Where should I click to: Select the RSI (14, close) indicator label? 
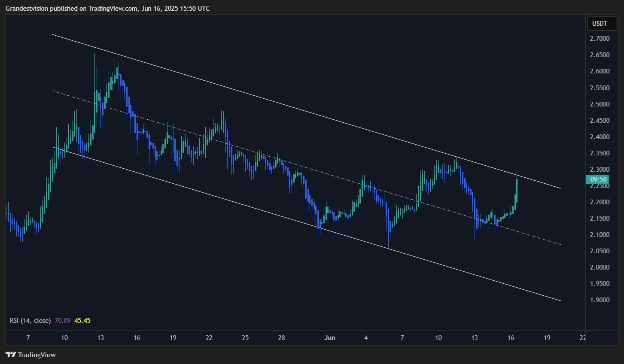(x=30, y=321)
